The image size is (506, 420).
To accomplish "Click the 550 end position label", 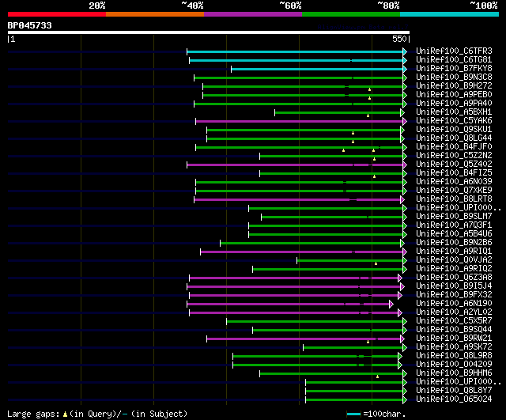I will (399, 39).
